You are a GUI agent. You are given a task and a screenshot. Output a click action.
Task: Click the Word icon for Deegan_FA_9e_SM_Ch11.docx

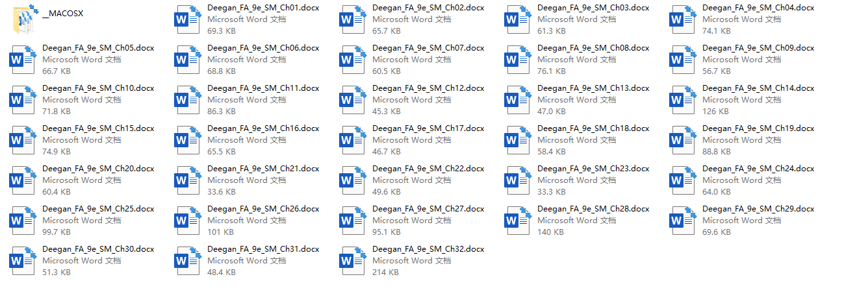pos(188,100)
